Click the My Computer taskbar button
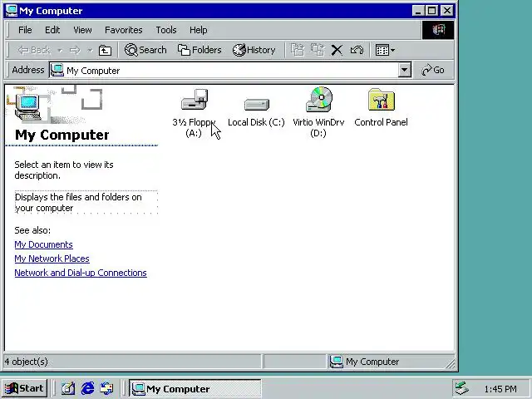Screen dimensions: 532x399 coord(195,388)
